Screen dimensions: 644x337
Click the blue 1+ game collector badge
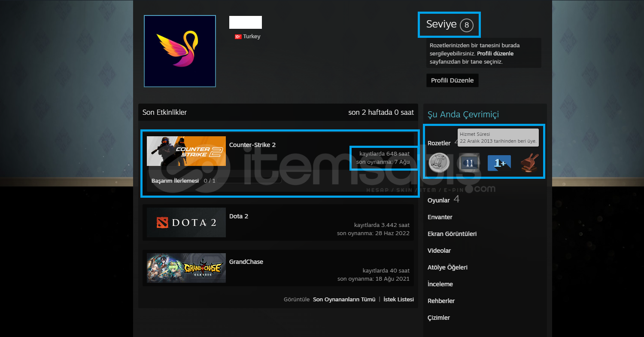point(499,163)
